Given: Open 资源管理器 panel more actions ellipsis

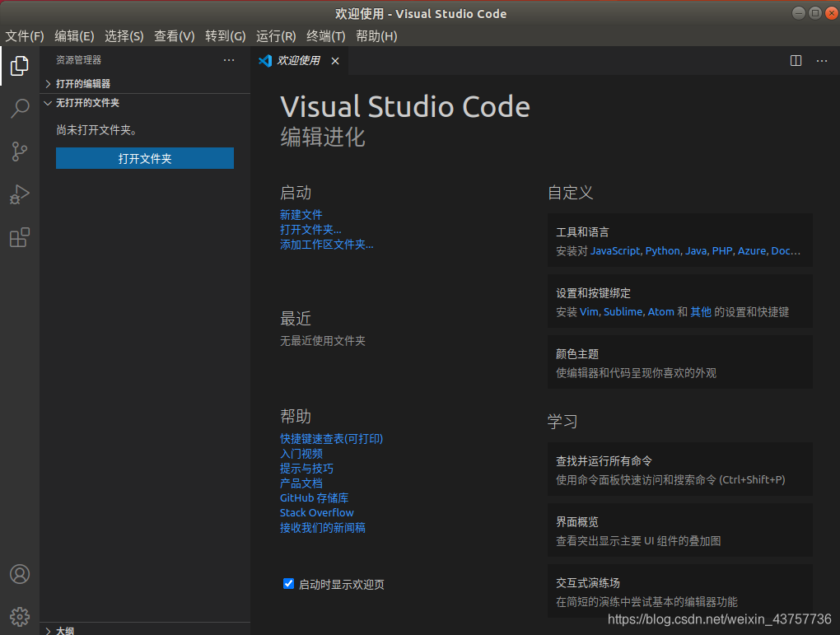Looking at the screenshot, I should pyautogui.click(x=229, y=60).
